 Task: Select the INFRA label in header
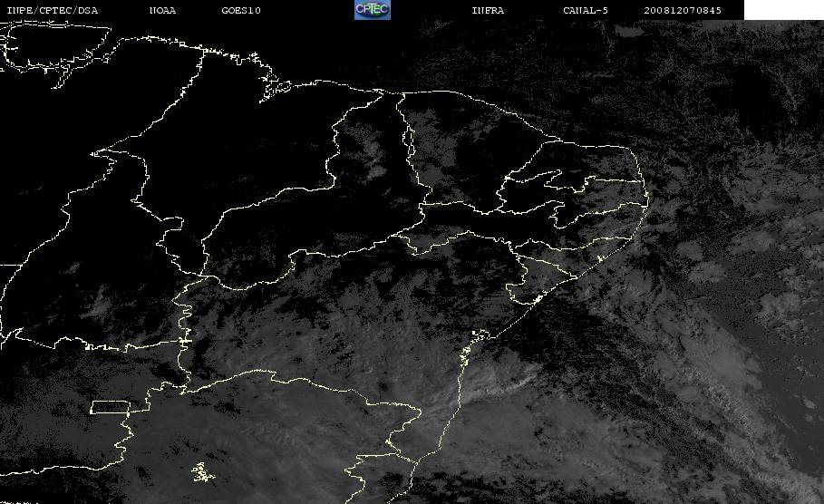pyautogui.click(x=488, y=10)
